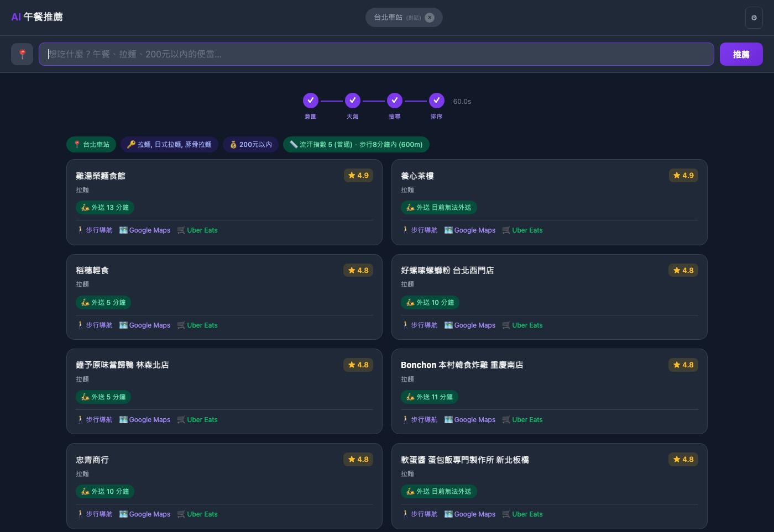774x532 pixels.
Task: Click the 排序 step checkmark
Action: (437, 101)
